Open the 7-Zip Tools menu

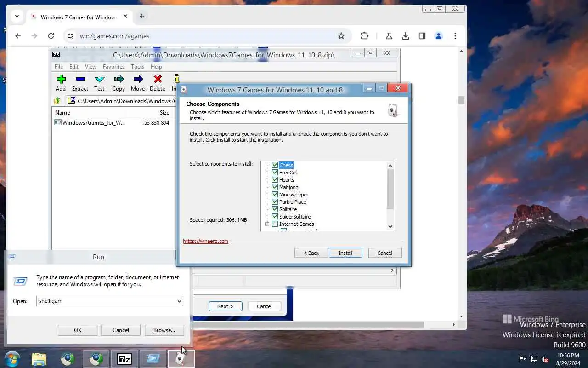[137, 67]
